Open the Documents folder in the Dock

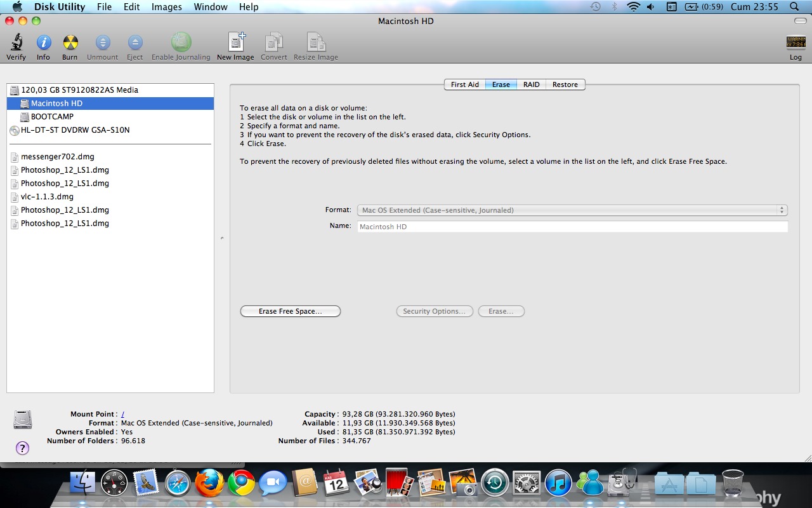pyautogui.click(x=701, y=485)
